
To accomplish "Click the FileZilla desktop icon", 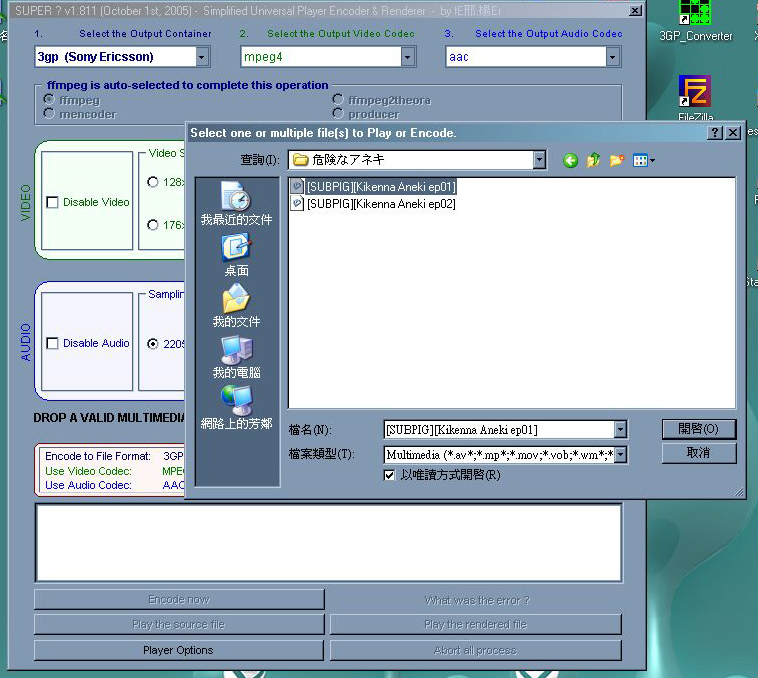I will [696, 98].
